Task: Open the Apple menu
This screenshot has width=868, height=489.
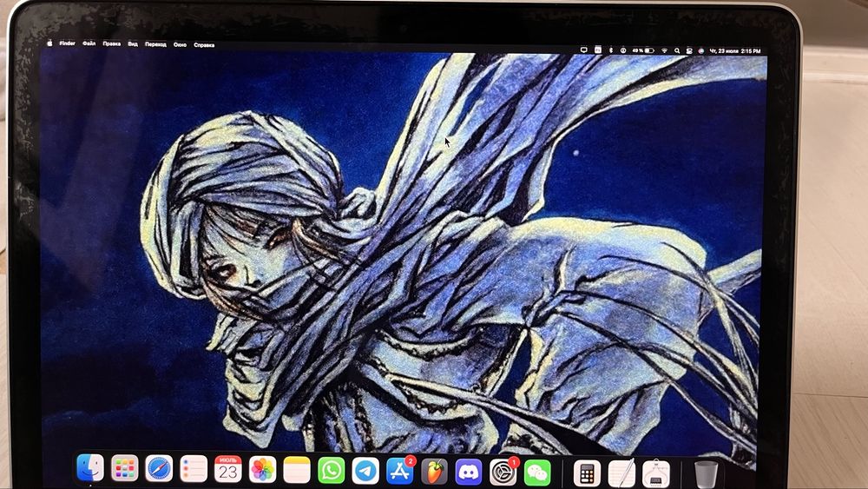Action: (x=49, y=43)
